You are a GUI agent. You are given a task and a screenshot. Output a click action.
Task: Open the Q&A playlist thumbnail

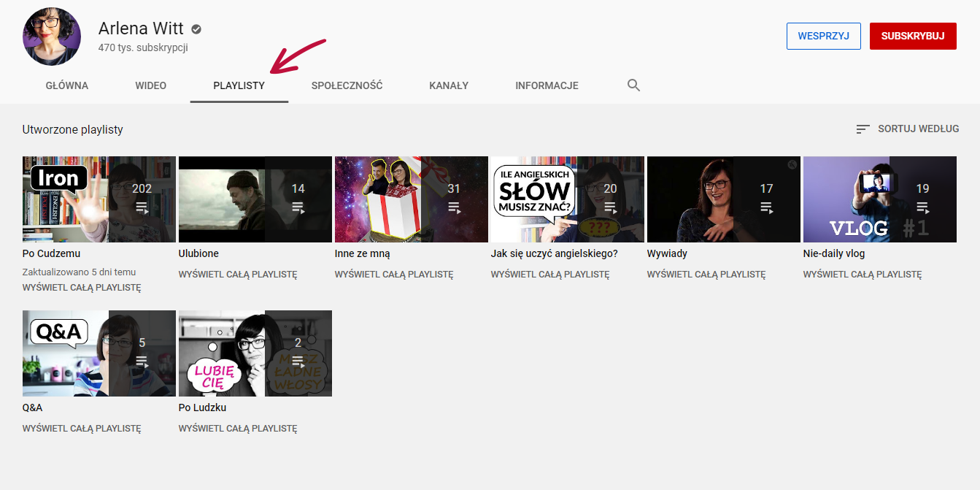point(99,353)
